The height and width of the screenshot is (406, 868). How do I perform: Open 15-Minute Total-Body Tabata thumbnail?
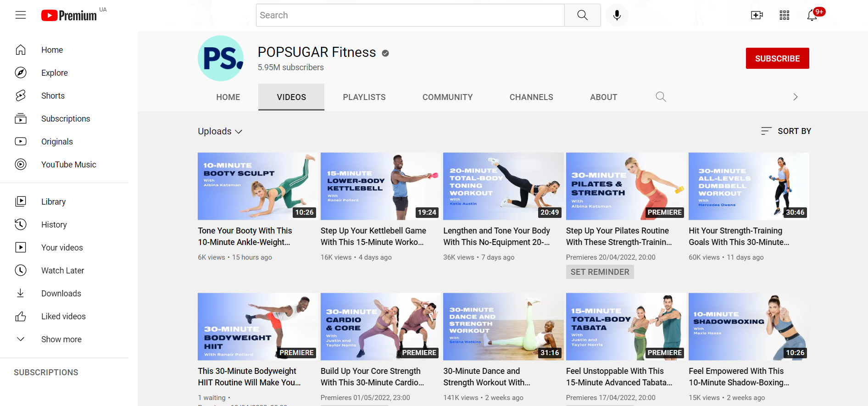pos(626,327)
